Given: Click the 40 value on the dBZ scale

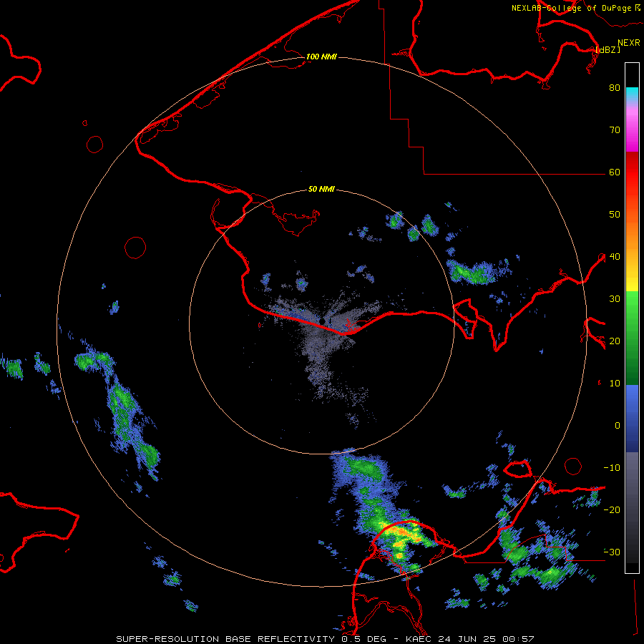Looking at the screenshot, I should coord(615,257).
